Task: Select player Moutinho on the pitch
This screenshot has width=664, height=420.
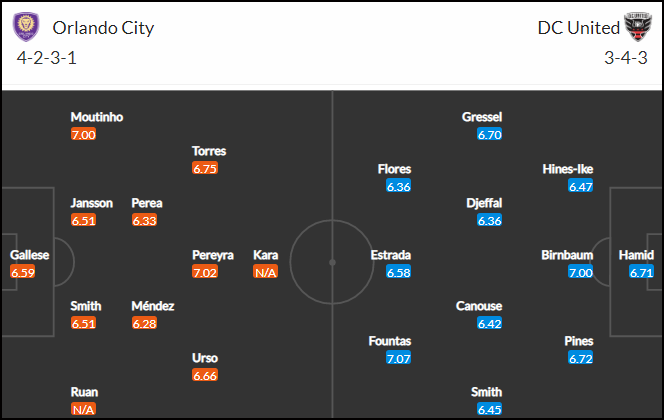Action: point(97,117)
